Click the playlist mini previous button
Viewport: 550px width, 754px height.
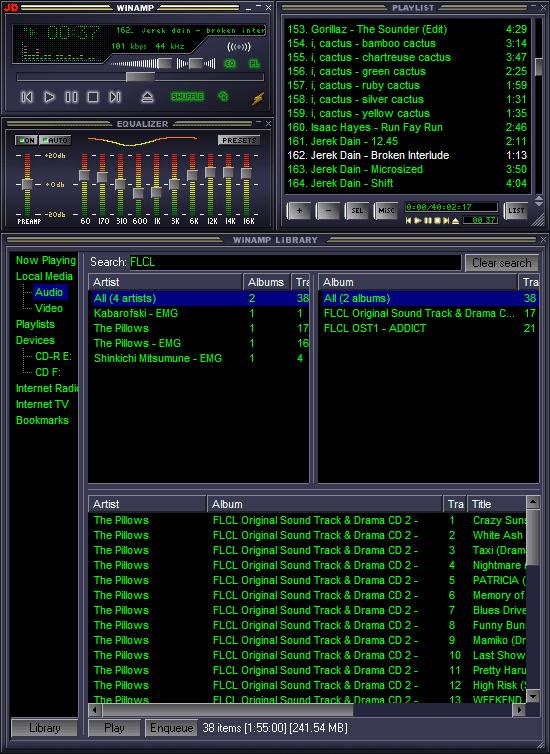click(409, 220)
